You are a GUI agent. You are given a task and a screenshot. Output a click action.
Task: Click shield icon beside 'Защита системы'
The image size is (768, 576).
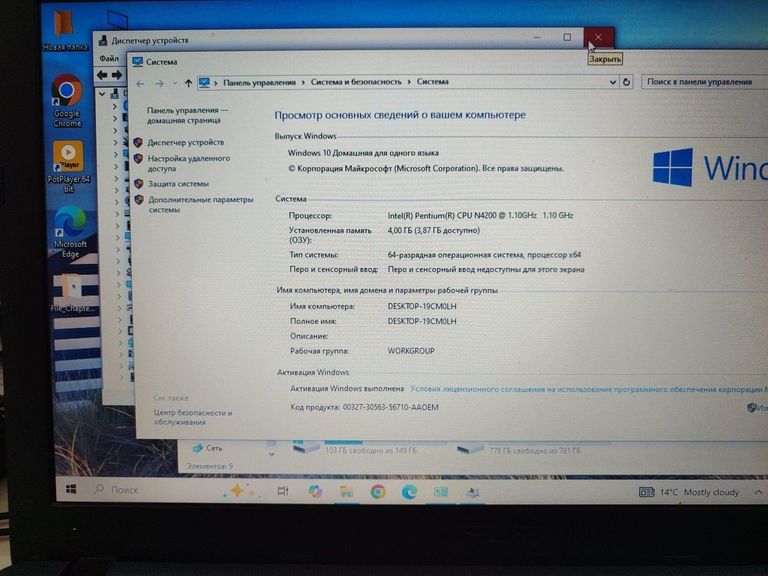pyautogui.click(x=139, y=184)
